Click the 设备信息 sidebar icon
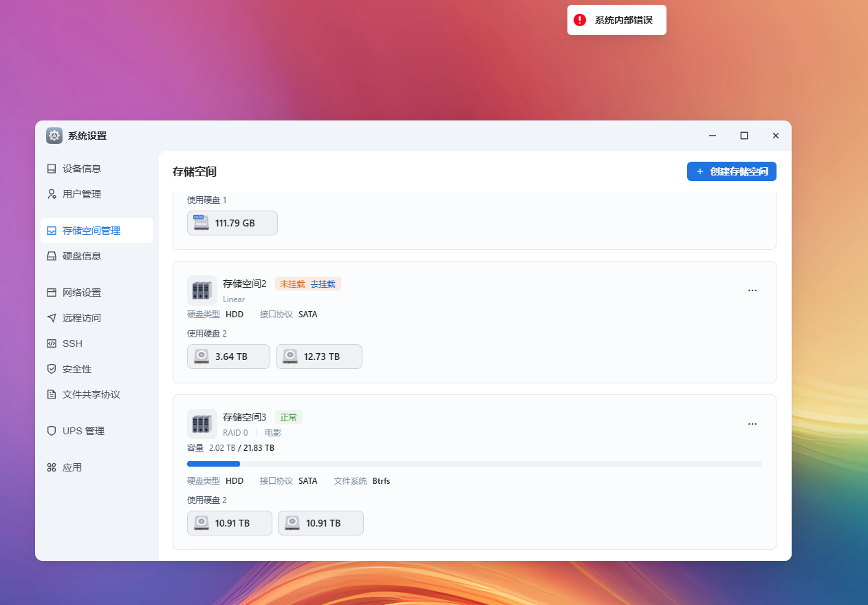This screenshot has width=868, height=605. (x=52, y=169)
